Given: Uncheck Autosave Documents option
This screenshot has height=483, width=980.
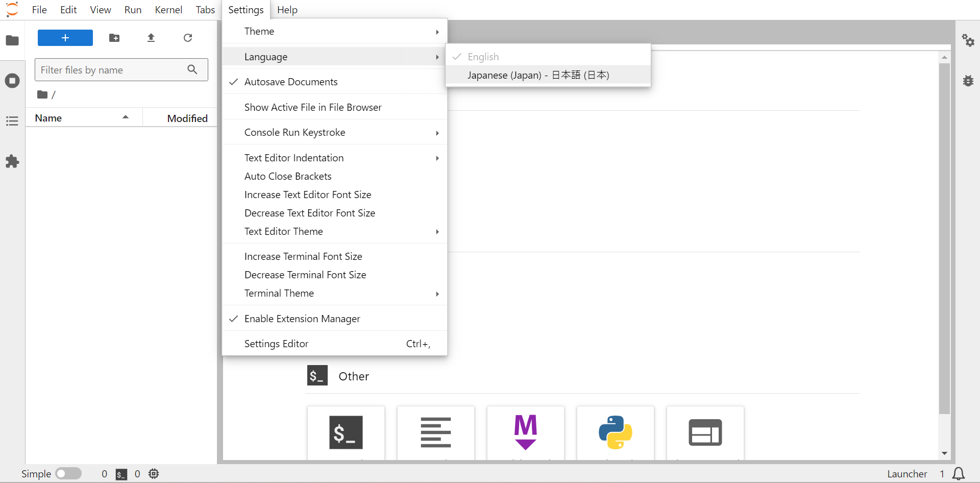Looking at the screenshot, I should 290,82.
